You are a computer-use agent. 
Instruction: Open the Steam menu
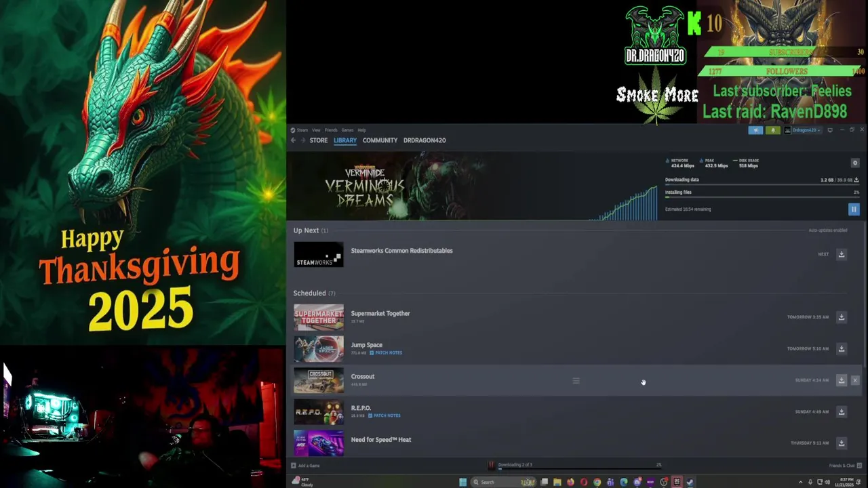point(299,130)
